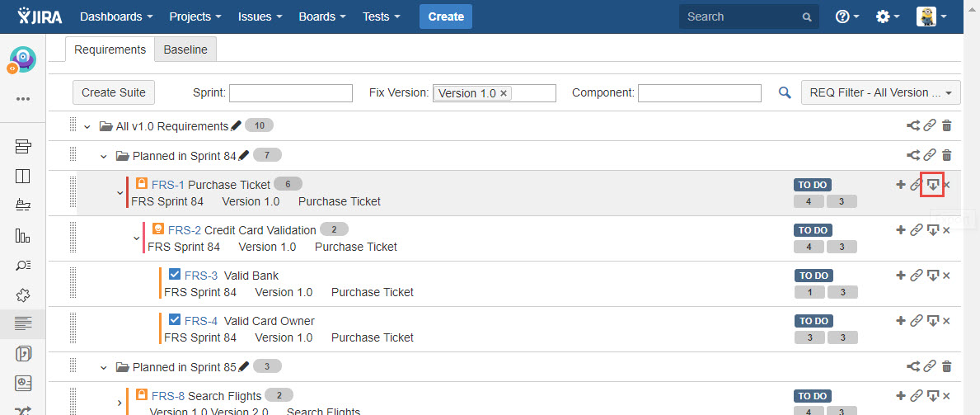Open the Projects menu

coord(195,17)
